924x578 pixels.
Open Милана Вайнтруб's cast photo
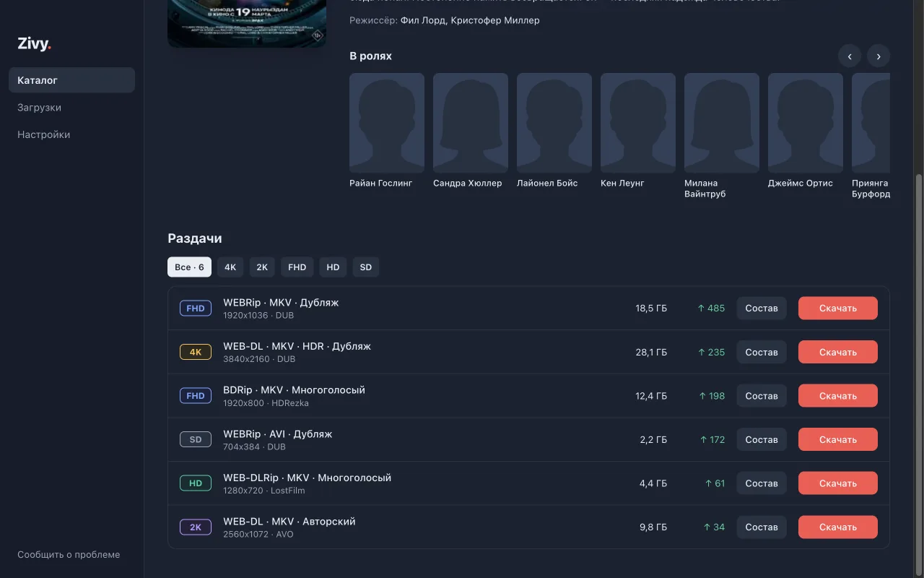(722, 123)
